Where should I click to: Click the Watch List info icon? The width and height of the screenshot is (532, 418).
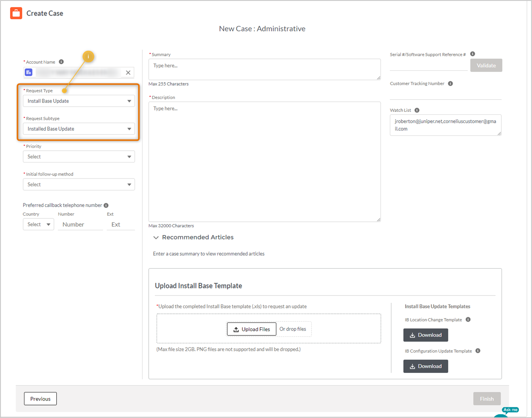click(417, 110)
